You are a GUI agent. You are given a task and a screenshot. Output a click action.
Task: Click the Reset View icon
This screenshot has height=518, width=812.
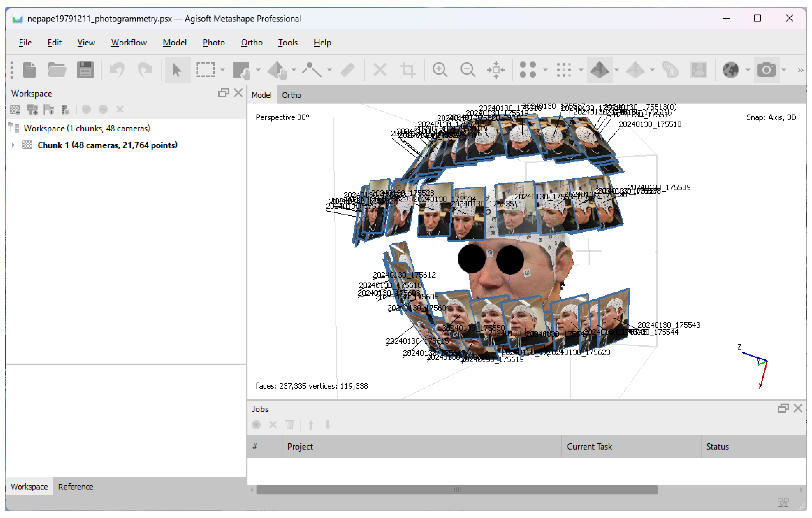(496, 70)
